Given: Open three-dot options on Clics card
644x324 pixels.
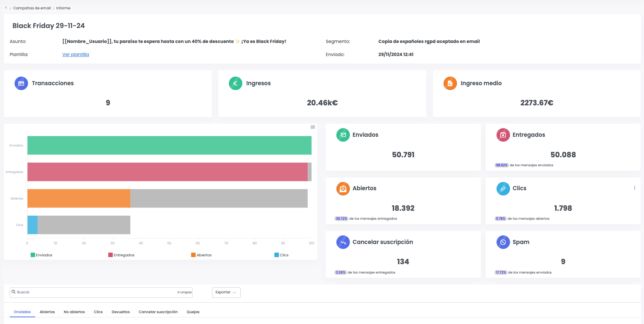Looking at the screenshot, I should pos(634,188).
